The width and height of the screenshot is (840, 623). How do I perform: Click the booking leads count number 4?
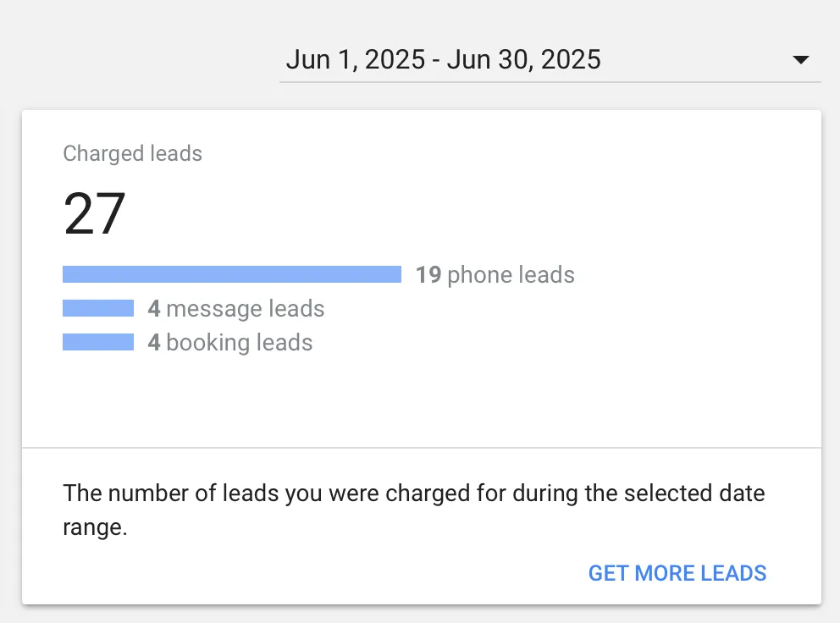tap(155, 342)
